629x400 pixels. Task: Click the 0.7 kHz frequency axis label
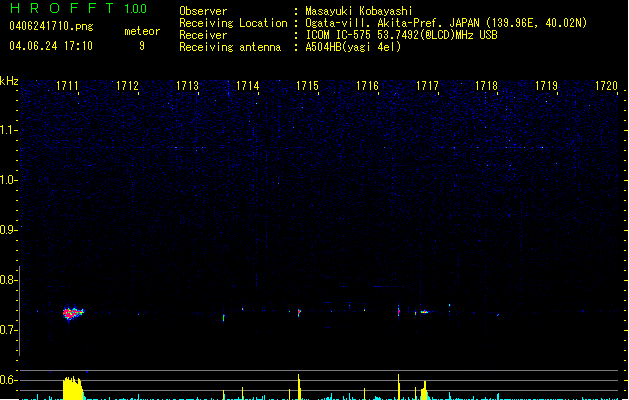(x=8, y=330)
